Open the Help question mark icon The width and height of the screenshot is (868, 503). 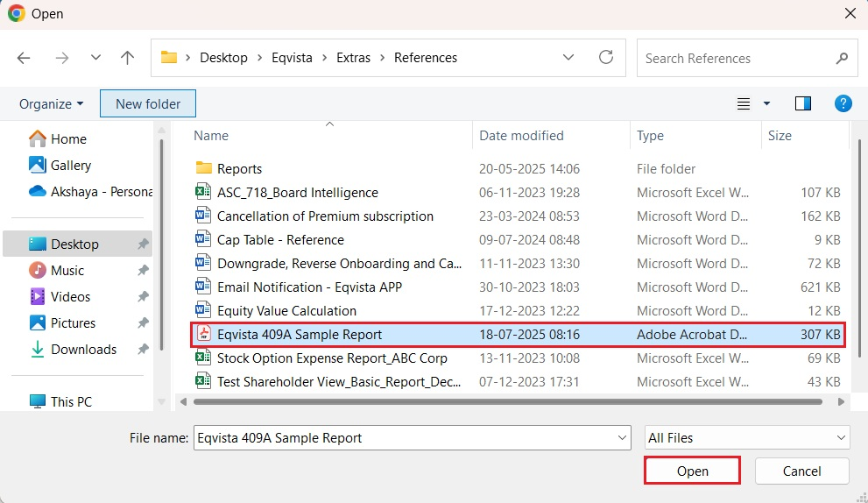[x=843, y=103]
